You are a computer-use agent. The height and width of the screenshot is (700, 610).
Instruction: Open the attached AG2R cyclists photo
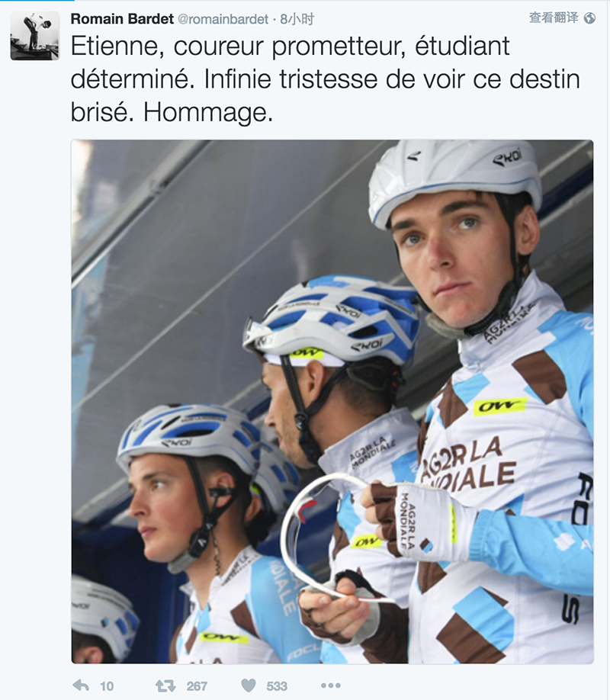(332, 401)
